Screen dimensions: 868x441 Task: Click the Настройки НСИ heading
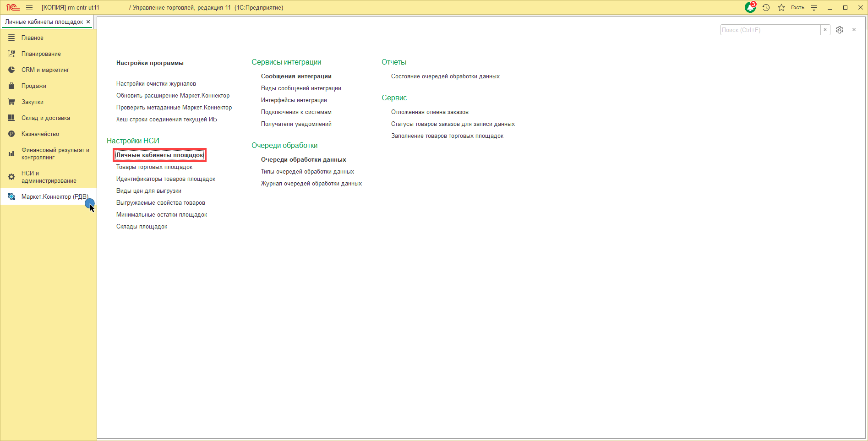pos(133,141)
